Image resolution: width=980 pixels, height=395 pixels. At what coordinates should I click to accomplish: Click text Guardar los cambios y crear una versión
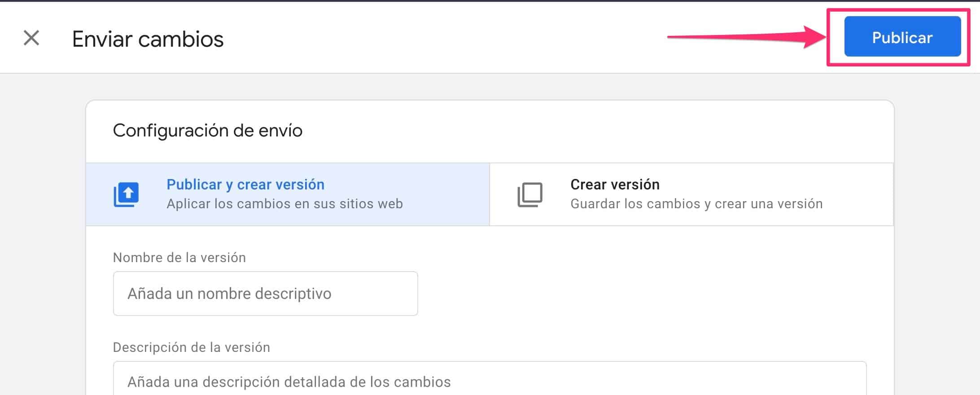point(697,204)
